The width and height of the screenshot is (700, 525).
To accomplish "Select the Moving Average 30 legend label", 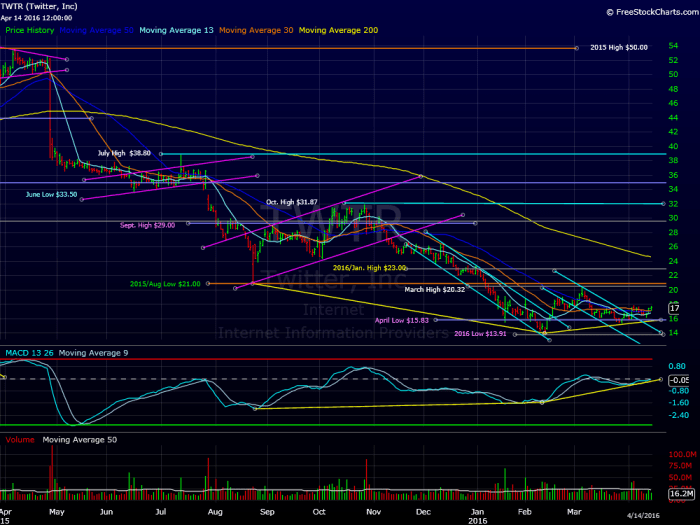I will [x=256, y=30].
